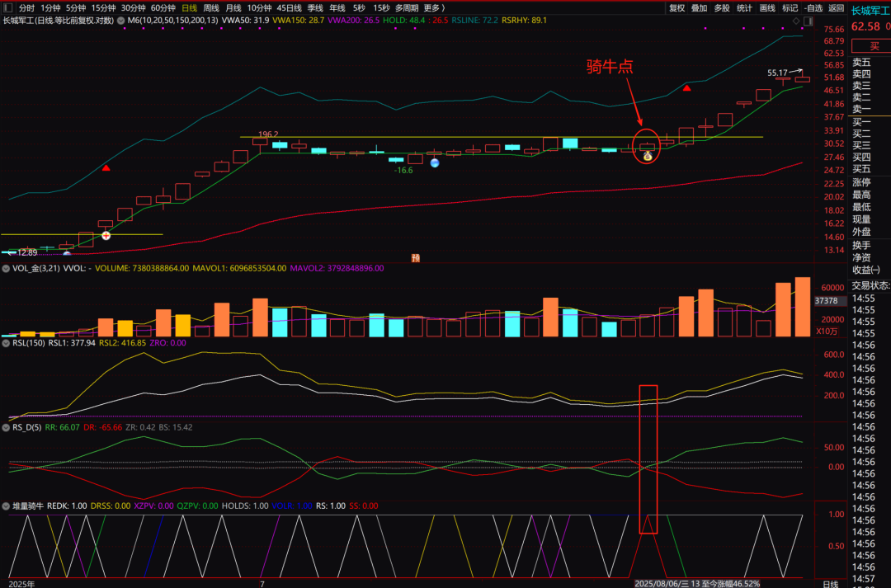The height and width of the screenshot is (588, 891).
Task: Click the RSLINE: 72.2 value
Action: point(474,21)
